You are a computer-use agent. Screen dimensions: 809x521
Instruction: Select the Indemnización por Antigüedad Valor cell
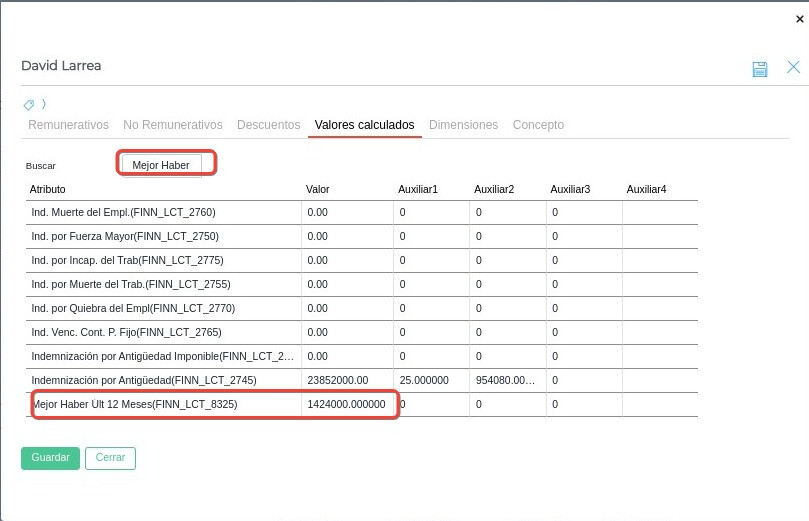(346, 380)
